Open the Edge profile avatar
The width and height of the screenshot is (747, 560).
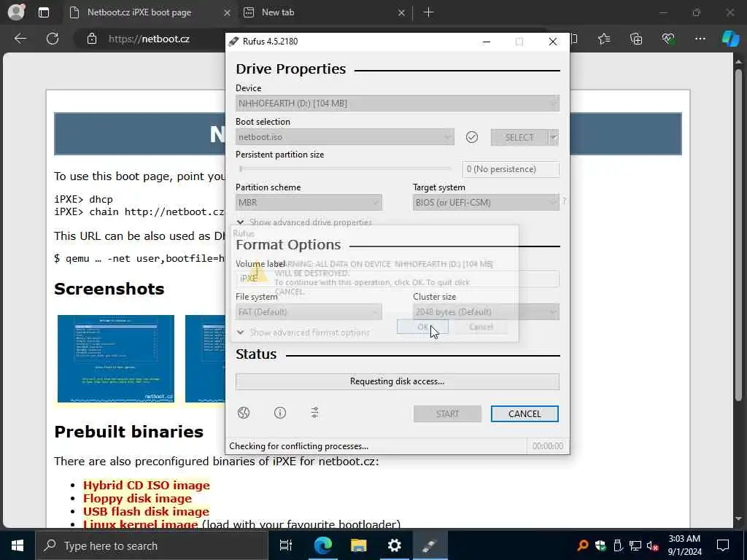tap(16, 12)
